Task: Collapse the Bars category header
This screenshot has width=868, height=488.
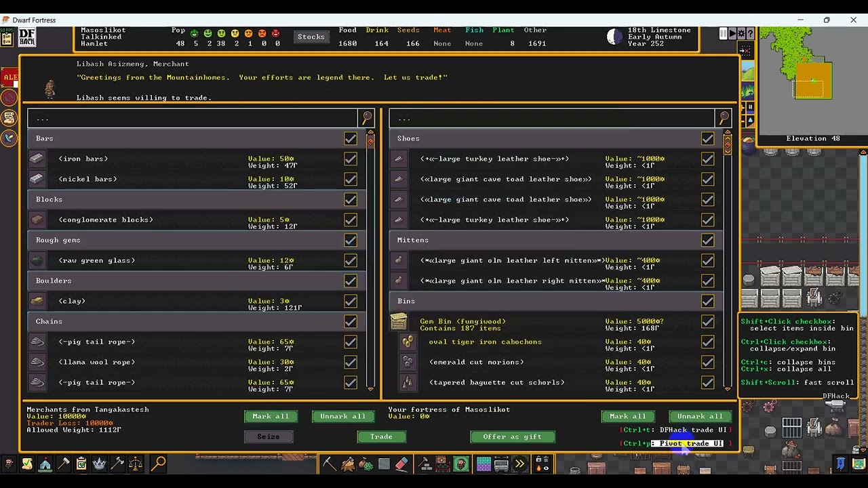Action: coord(197,138)
